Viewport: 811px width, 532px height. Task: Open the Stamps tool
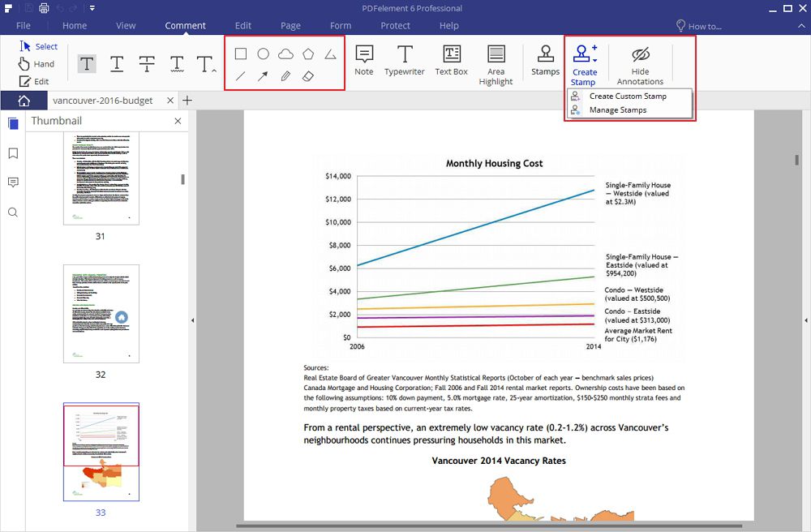coord(545,61)
